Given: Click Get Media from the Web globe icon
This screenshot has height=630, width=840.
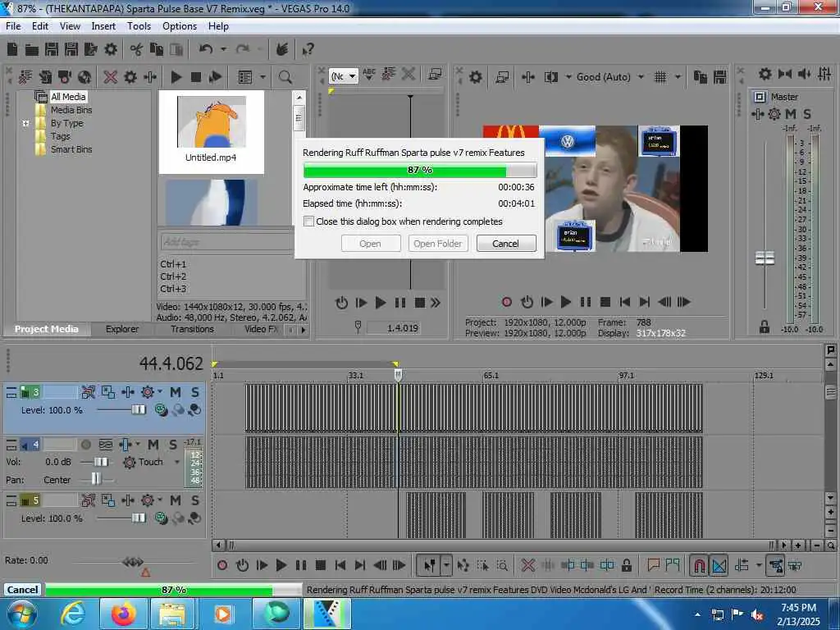Looking at the screenshot, I should tap(84, 76).
